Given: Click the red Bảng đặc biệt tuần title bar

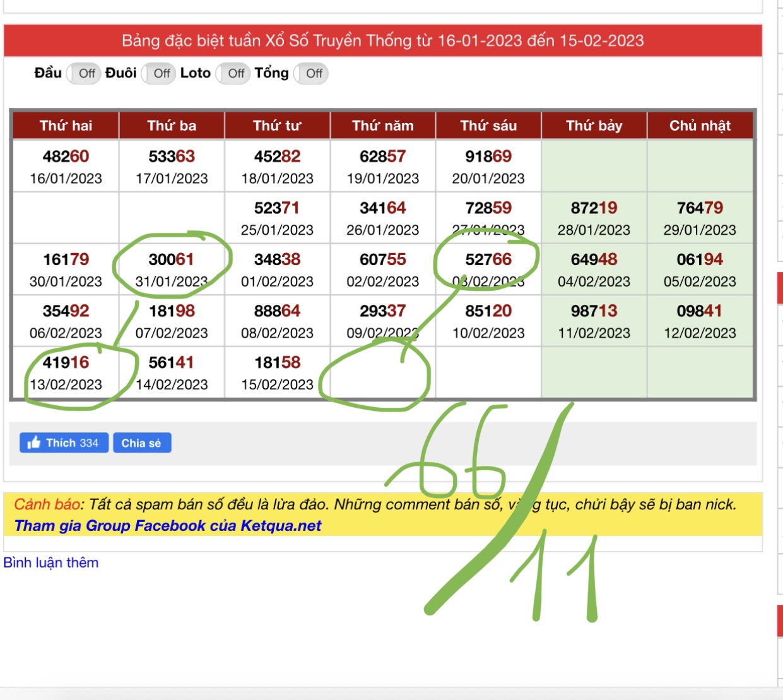Looking at the screenshot, I should (x=382, y=41).
